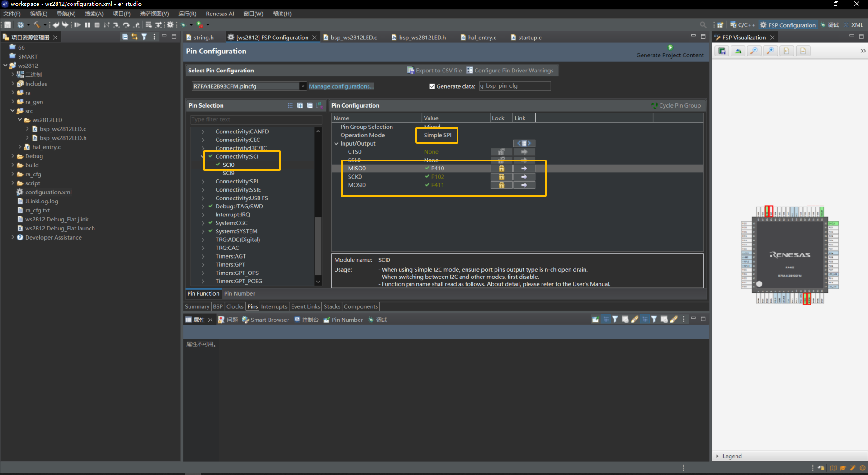Click the save image icon in FSP Visualization

[722, 51]
